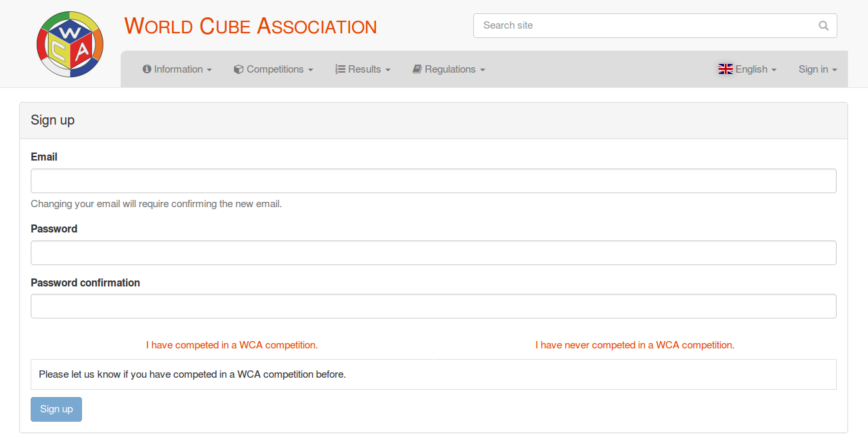Go to World Cube Association home title
This screenshot has height=441, width=868.
251,26
